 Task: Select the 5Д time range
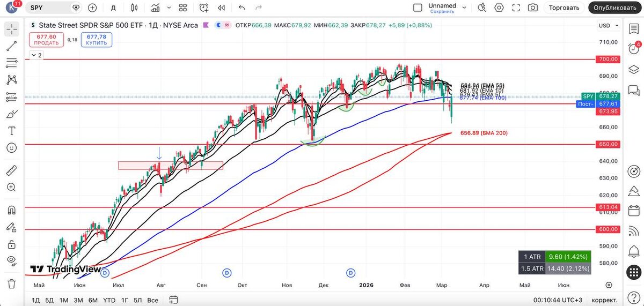click(49, 300)
